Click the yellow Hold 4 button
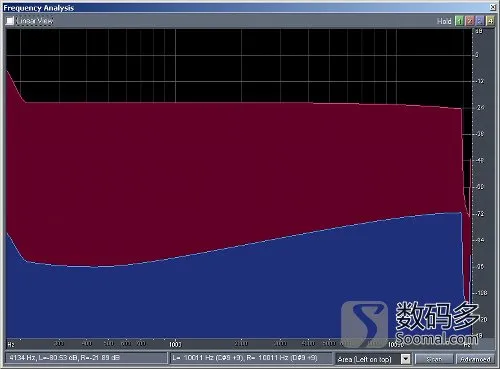Viewport: 500px width, 369px height. 490,21
